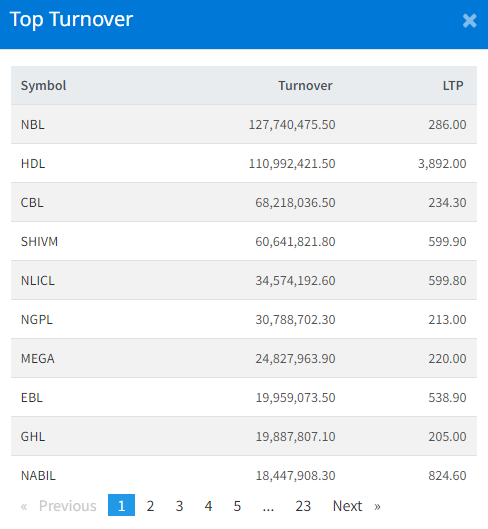Click turnover value 60,641,821.80
The height and width of the screenshot is (529, 488).
pyautogui.click(x=295, y=242)
